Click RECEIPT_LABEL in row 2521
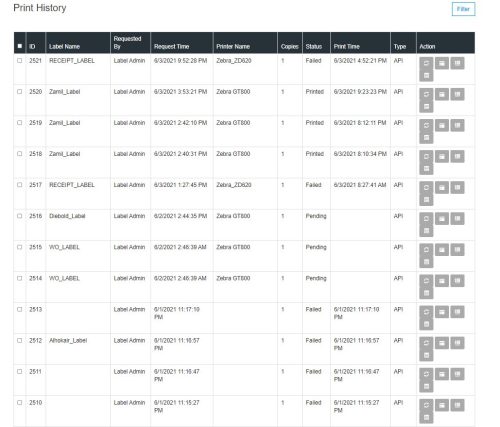Screen dimensions: 500x427 [x=72, y=61]
